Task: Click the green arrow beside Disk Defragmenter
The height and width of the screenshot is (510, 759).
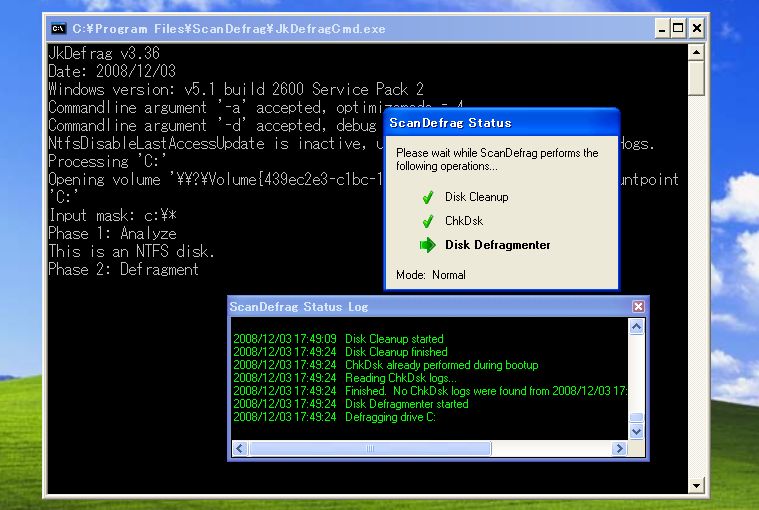Action: [427, 245]
